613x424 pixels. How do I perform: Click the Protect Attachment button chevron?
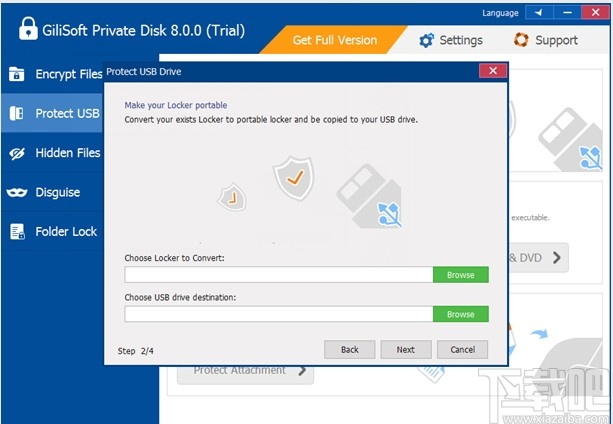coord(302,370)
